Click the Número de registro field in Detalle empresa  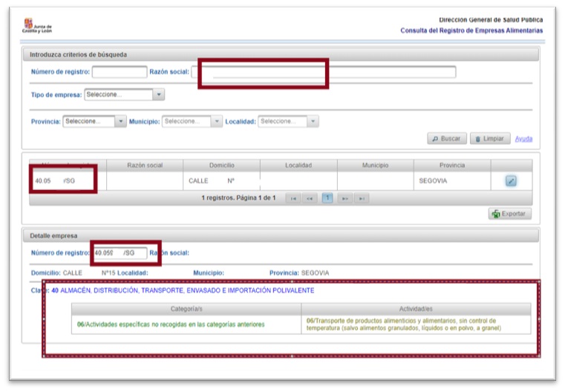tap(120, 253)
